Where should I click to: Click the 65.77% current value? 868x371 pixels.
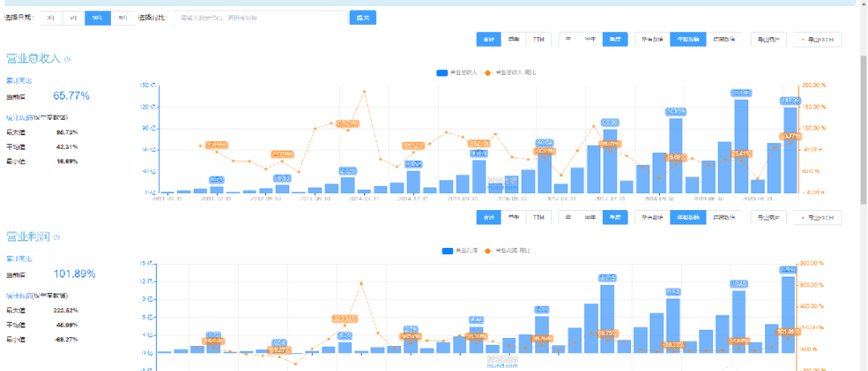72,96
